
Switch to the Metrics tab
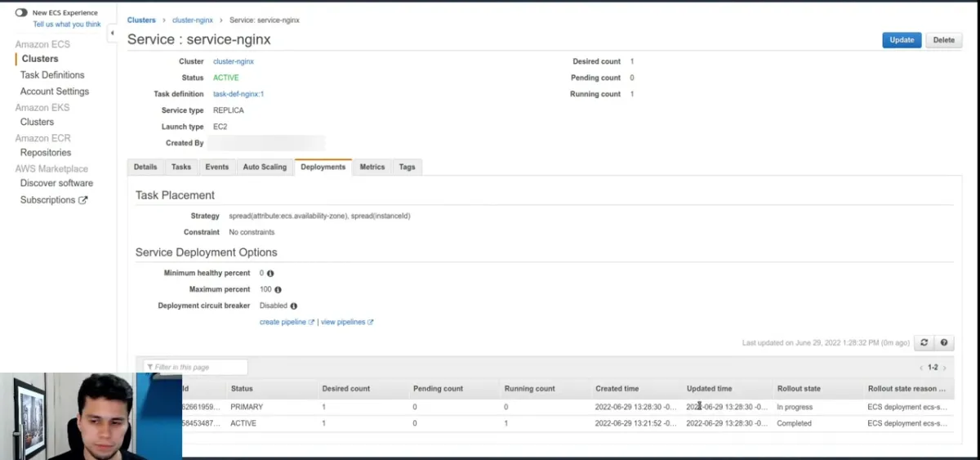372,167
